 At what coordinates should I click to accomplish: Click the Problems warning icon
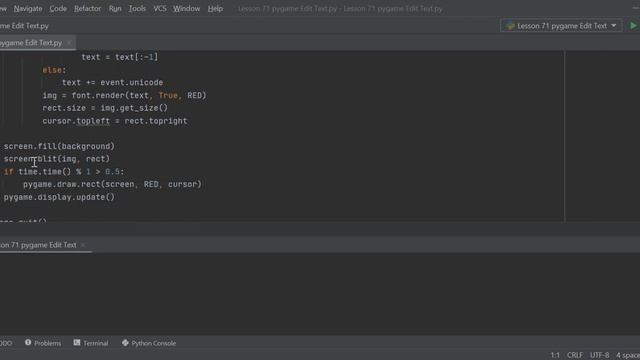point(28,343)
